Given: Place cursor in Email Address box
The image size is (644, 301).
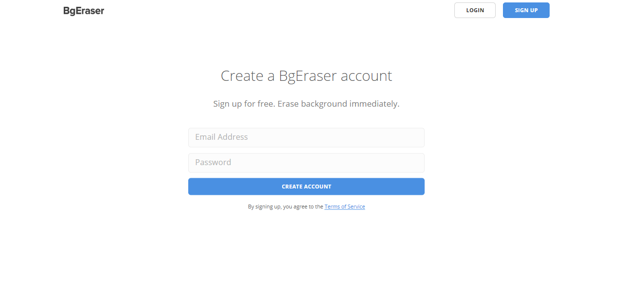Looking at the screenshot, I should [x=306, y=137].
